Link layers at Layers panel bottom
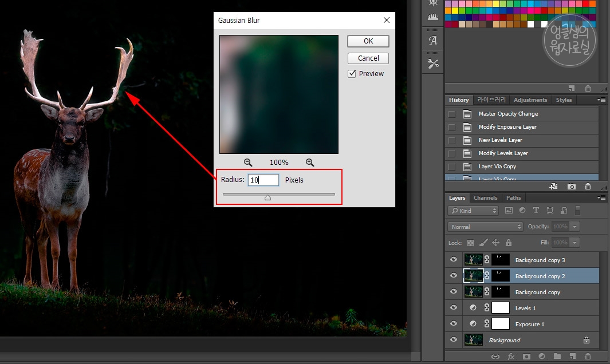This screenshot has width=610, height=364. pyautogui.click(x=495, y=356)
